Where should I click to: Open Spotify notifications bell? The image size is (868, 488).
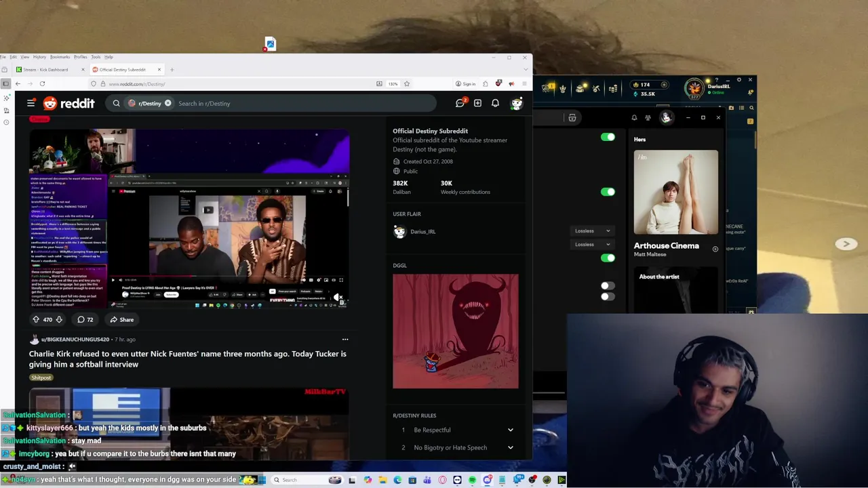pyautogui.click(x=634, y=117)
